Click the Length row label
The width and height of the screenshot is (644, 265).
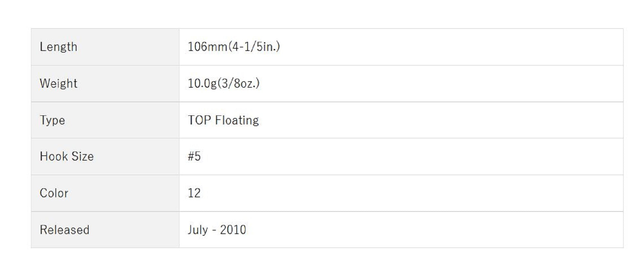tap(58, 47)
